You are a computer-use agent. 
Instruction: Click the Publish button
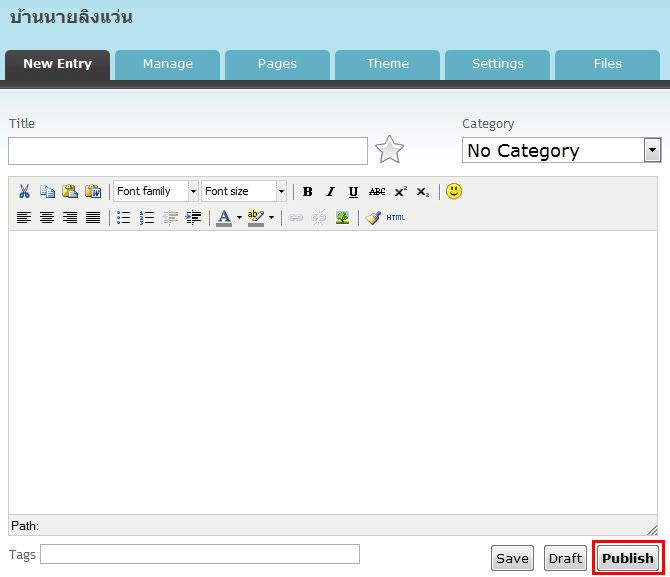tap(628, 558)
